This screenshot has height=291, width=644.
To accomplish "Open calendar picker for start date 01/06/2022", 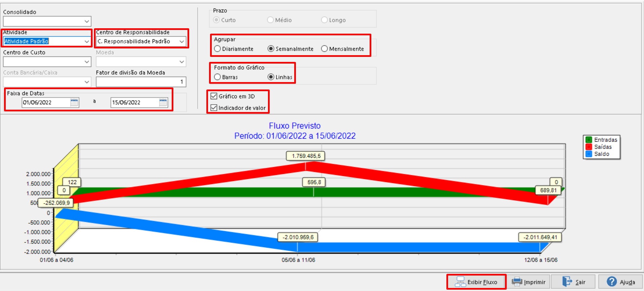I will [74, 102].
